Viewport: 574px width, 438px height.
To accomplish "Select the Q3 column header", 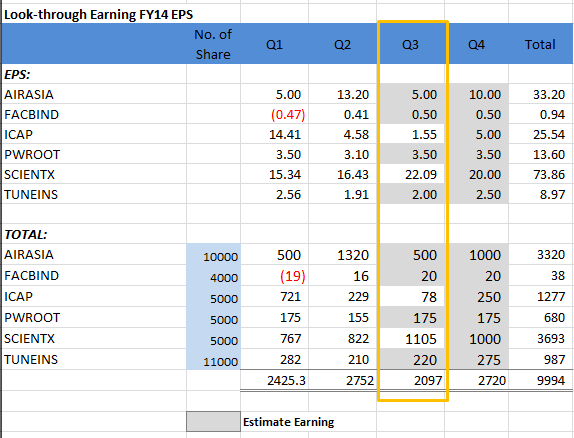I will point(410,45).
